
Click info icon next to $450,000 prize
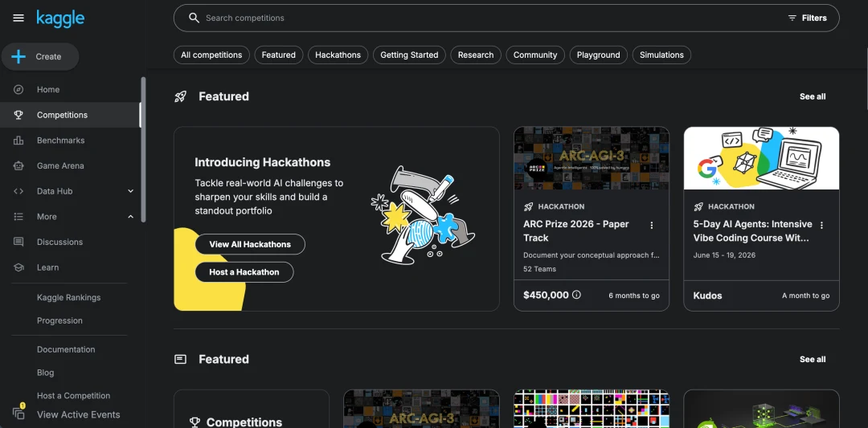(x=576, y=295)
